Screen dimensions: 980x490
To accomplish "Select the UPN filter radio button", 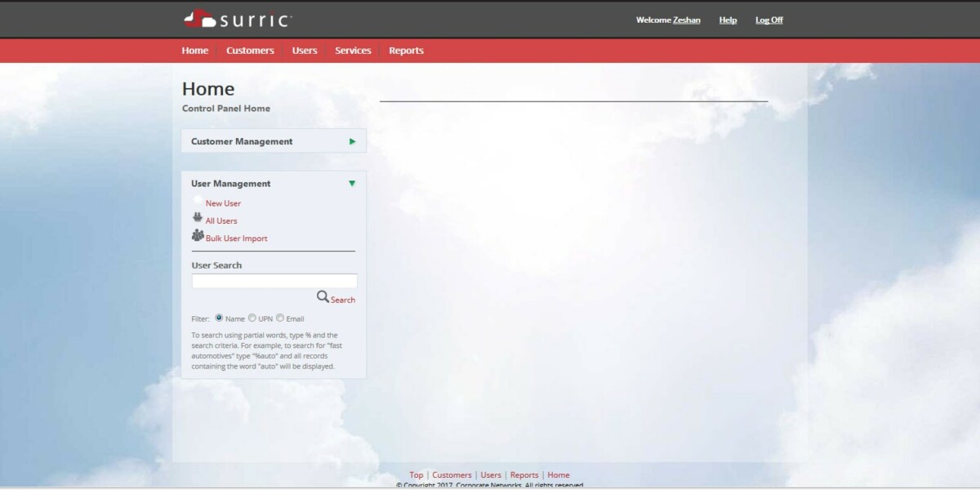I will (252, 318).
